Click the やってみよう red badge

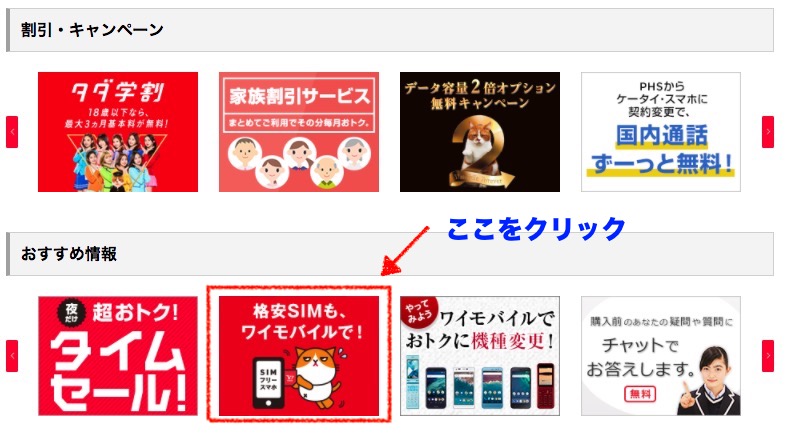(419, 311)
